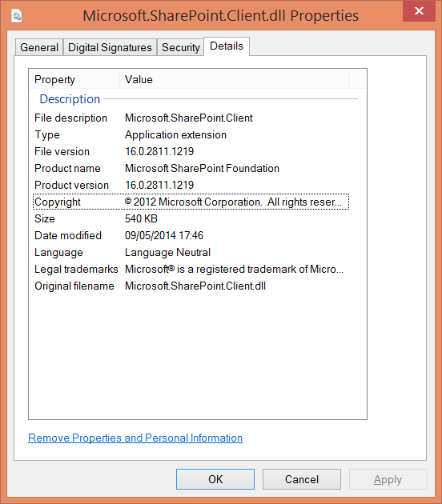Select the Details tab

(227, 46)
